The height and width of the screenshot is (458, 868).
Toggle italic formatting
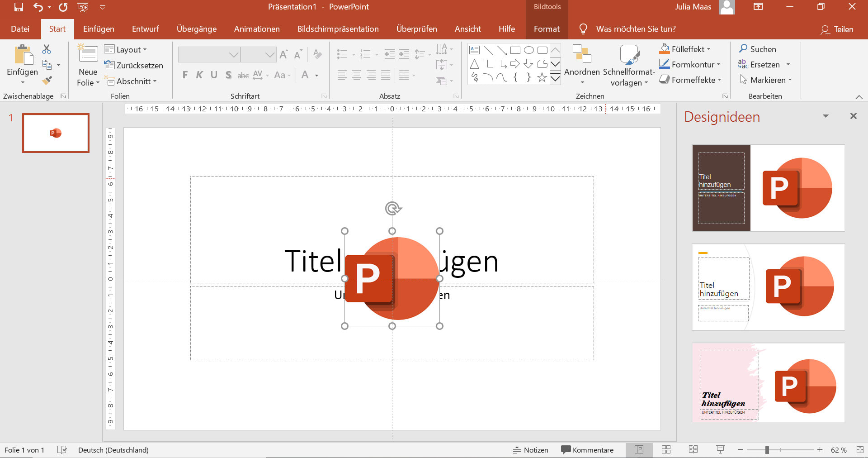pyautogui.click(x=199, y=75)
